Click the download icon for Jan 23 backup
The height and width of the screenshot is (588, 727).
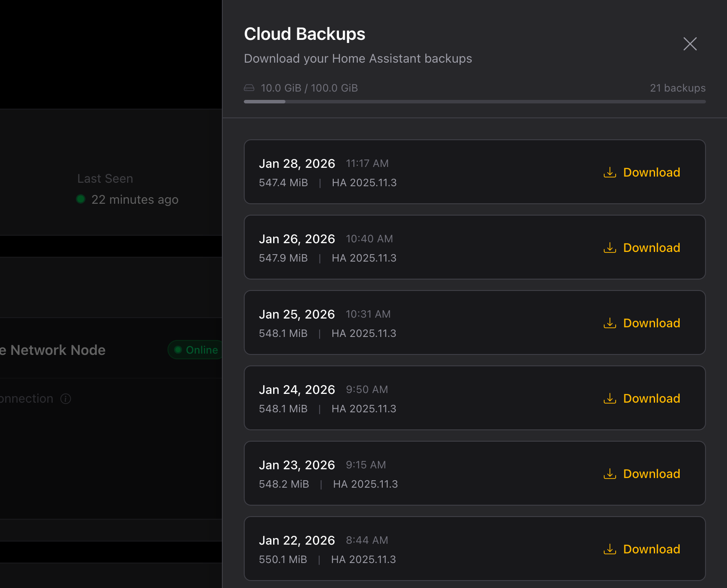point(610,474)
